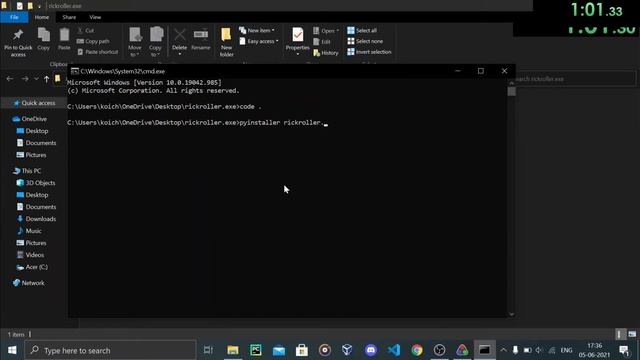Click Select none in ribbon
This screenshot has height=360, width=640.
(365, 41)
